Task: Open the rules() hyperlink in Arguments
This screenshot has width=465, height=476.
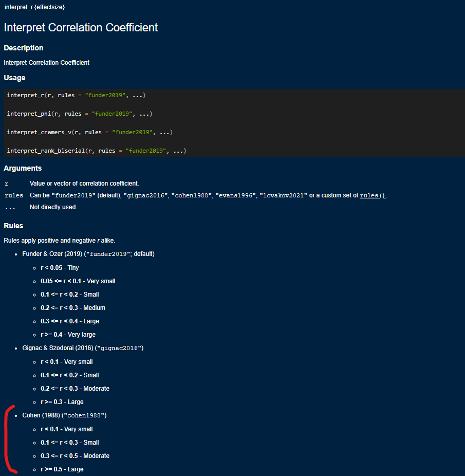Action: [373, 196]
